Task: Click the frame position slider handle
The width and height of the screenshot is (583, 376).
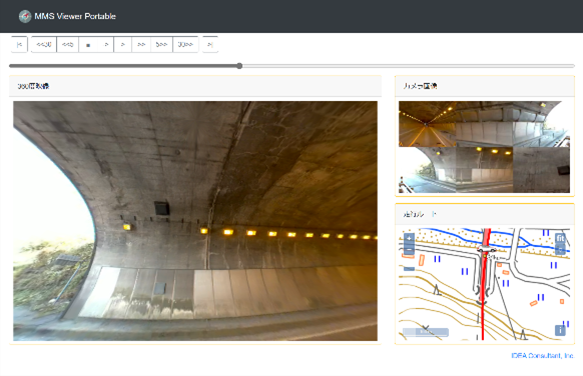Action: tap(239, 66)
